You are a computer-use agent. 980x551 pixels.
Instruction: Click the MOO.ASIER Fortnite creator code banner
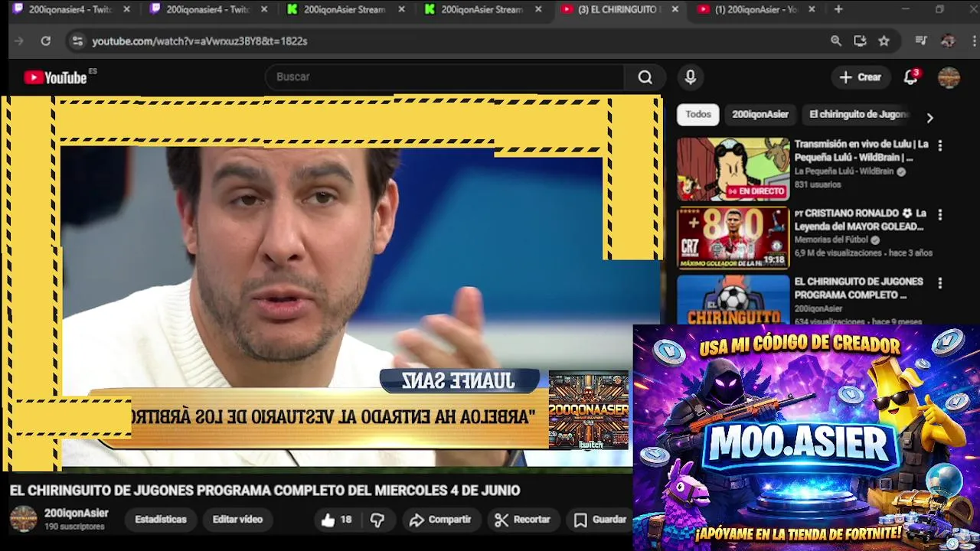coord(806,438)
